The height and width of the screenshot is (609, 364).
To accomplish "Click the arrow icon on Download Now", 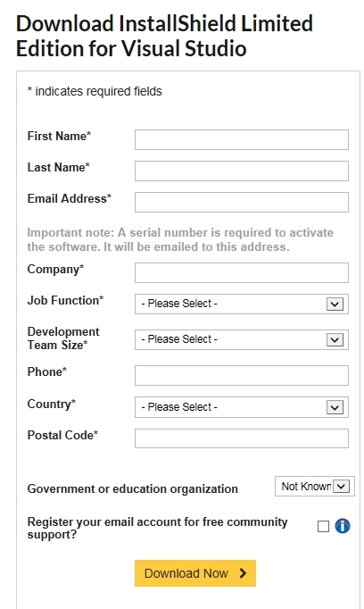I will click(x=243, y=573).
